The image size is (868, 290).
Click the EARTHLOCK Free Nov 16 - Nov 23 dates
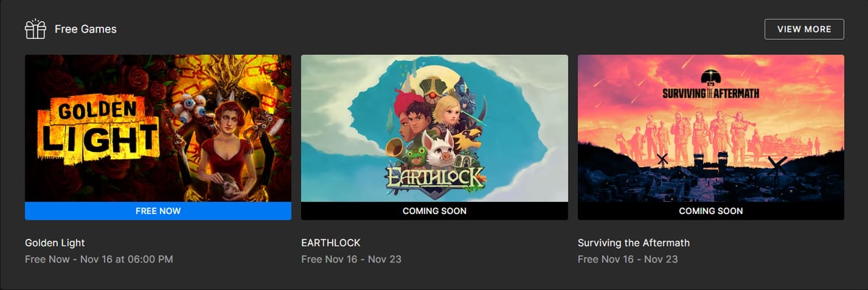351,258
